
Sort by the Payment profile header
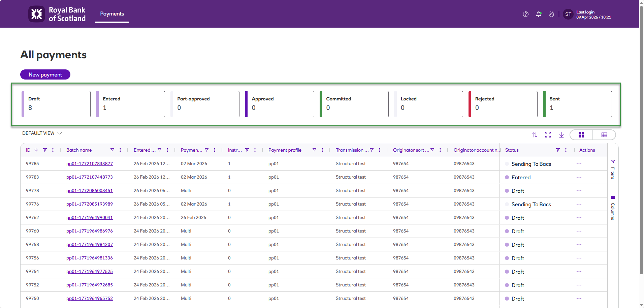coord(285,150)
